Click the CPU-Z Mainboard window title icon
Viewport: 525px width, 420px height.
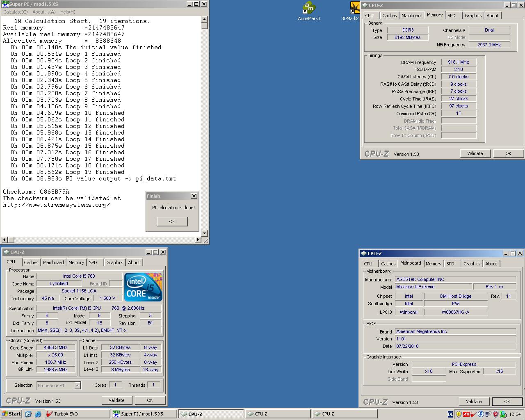(x=363, y=253)
